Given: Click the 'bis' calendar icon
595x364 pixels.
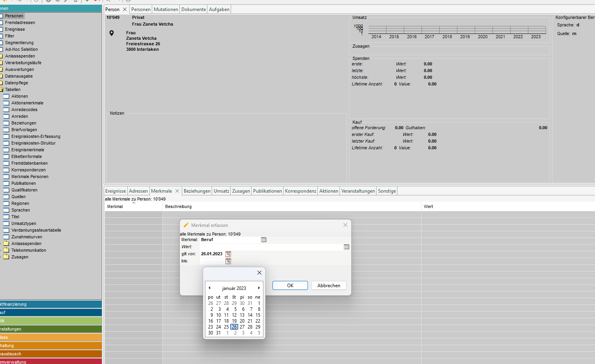Looking at the screenshot, I should click(228, 261).
